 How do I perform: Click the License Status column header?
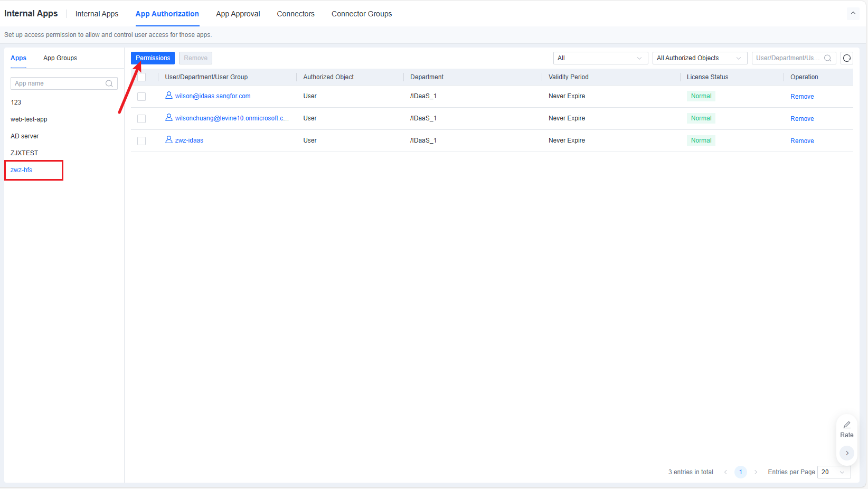tap(707, 77)
